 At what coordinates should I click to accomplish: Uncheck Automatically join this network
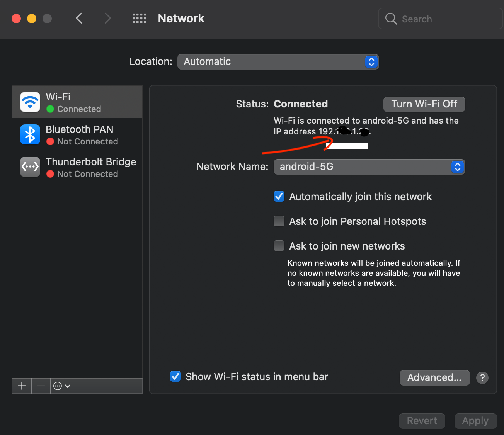(279, 197)
